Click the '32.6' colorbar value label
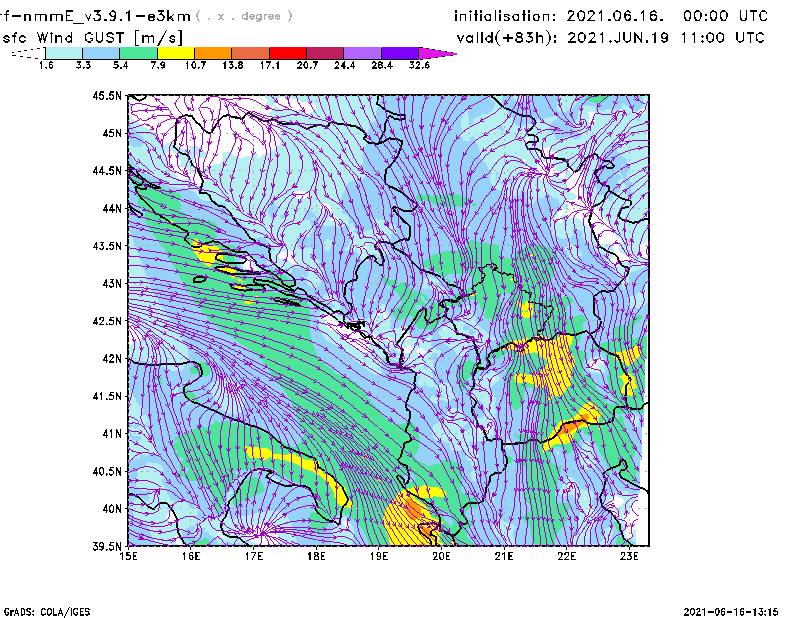The image size is (800, 618). [419, 65]
